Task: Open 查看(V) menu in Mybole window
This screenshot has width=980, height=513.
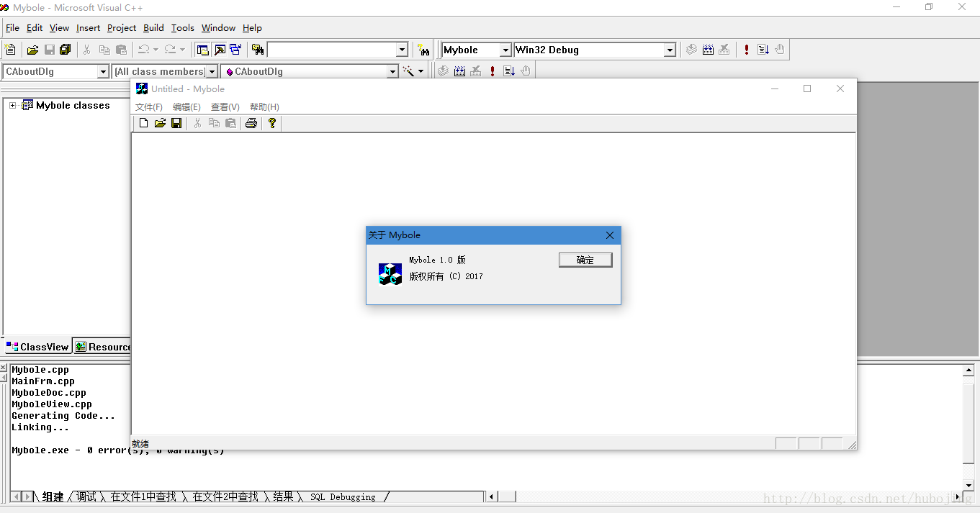Action: (225, 106)
